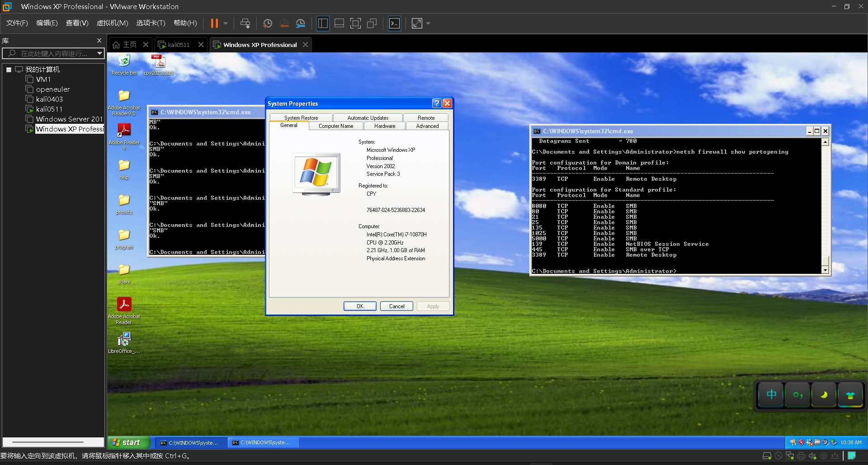
Task: Click the System Properties help question button
Action: (436, 103)
